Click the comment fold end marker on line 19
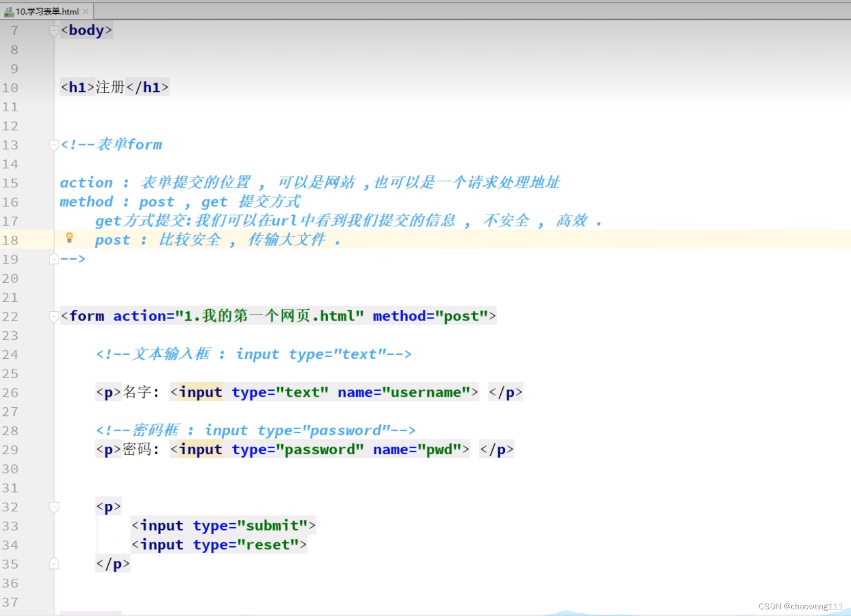The image size is (851, 616). coord(54,258)
